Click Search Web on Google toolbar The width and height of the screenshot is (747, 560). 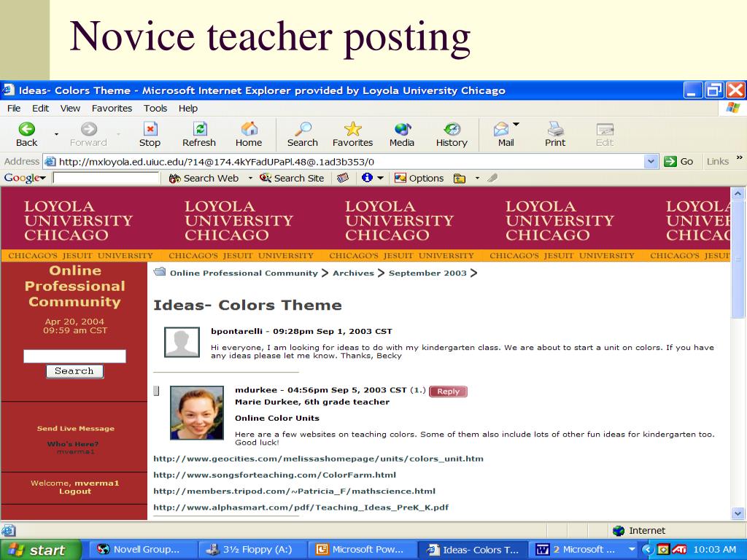[204, 178]
